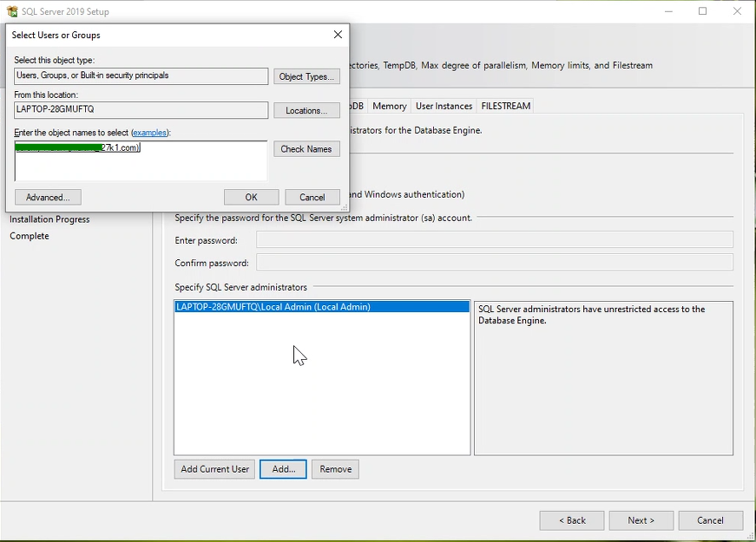This screenshot has width=756, height=542.
Task: Click the Enter password field
Action: click(x=495, y=239)
